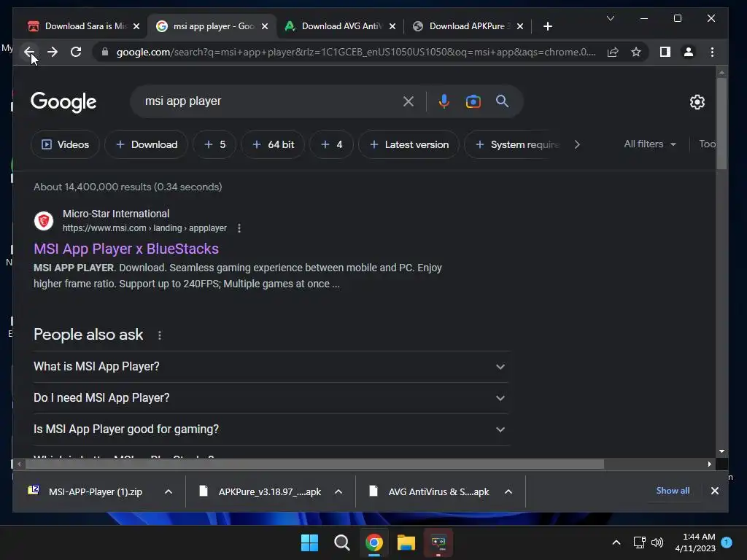747x560 pixels.
Task: Close the Download Sara is Missing tab
Action: tap(136, 26)
